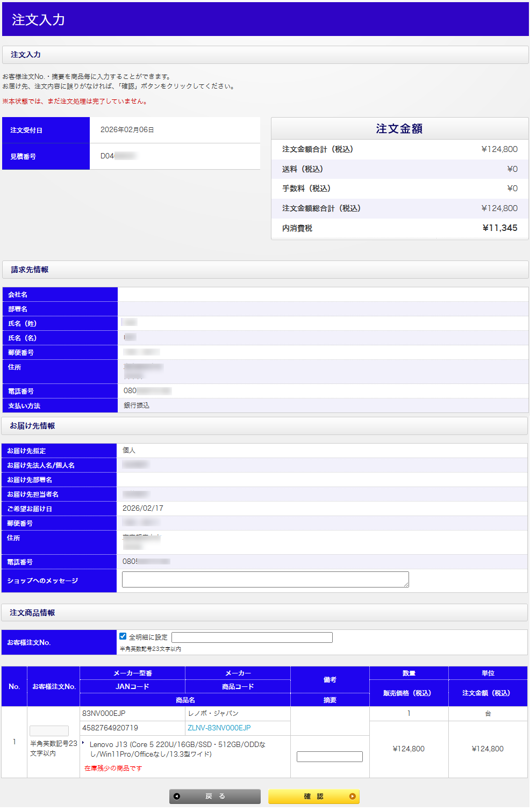The width and height of the screenshot is (530, 812).
Task: Click the お客様注文No. field beside 全明細に設定
Action: (x=252, y=637)
